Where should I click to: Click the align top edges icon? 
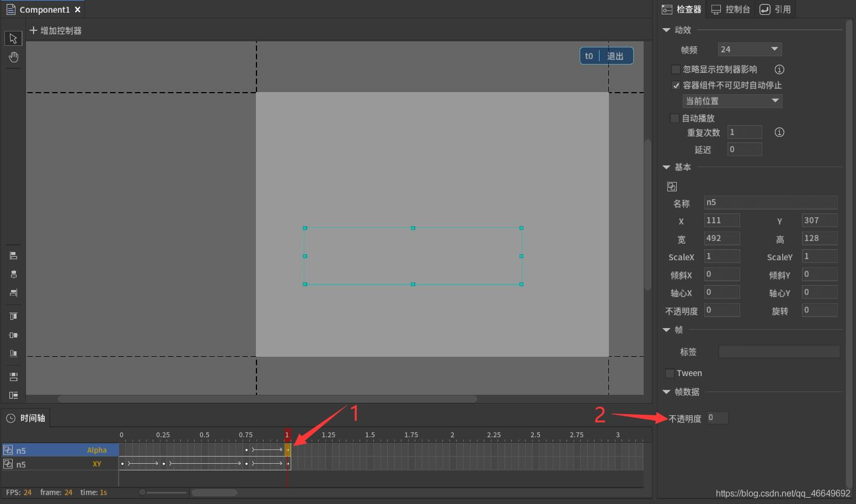point(13,316)
